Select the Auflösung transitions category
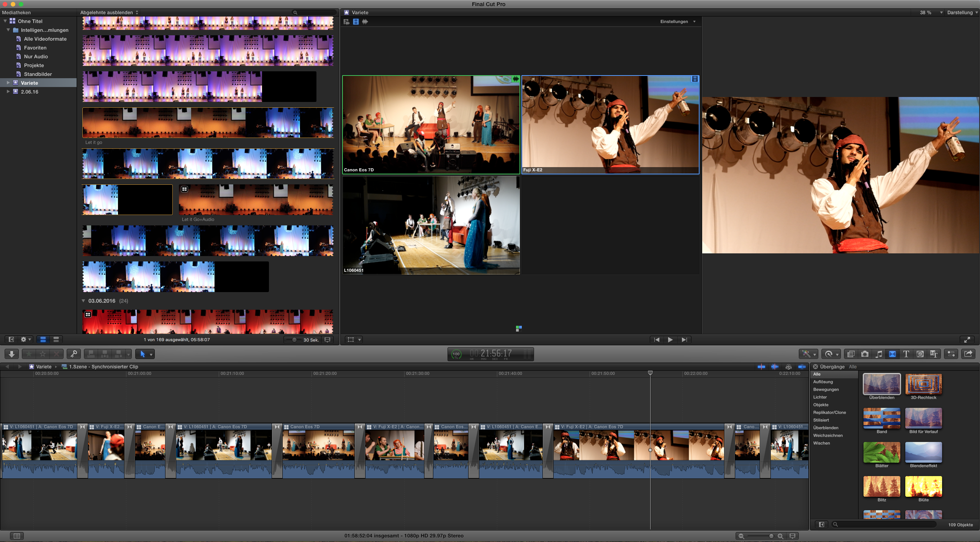 point(823,382)
